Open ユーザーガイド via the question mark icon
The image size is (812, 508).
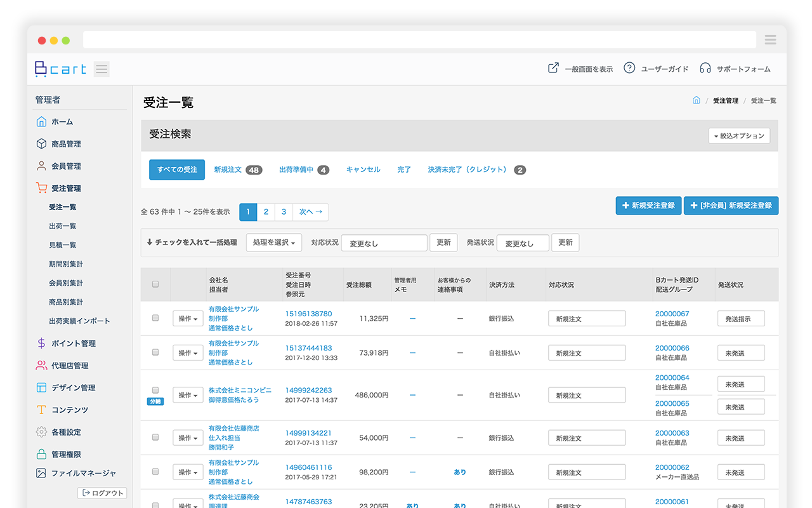[629, 69]
